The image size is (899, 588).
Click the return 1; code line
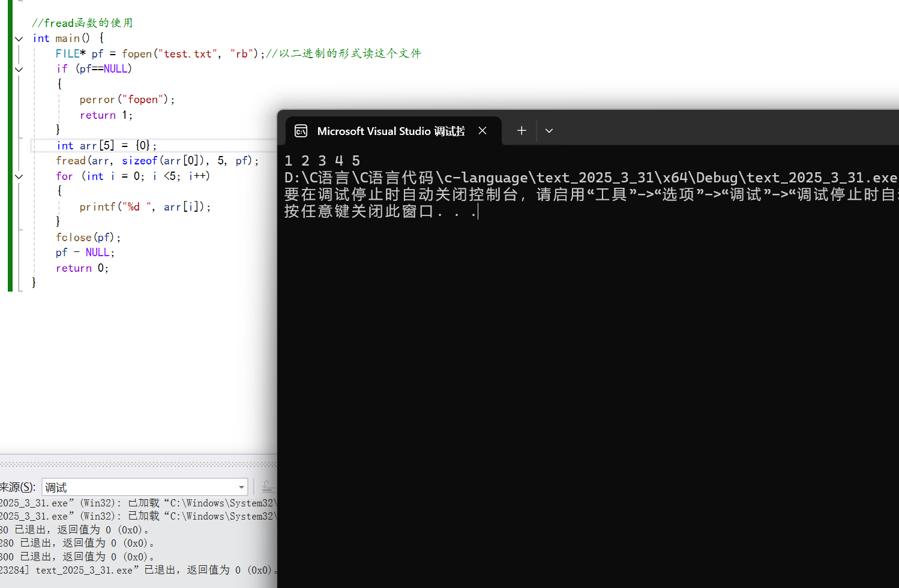point(106,115)
